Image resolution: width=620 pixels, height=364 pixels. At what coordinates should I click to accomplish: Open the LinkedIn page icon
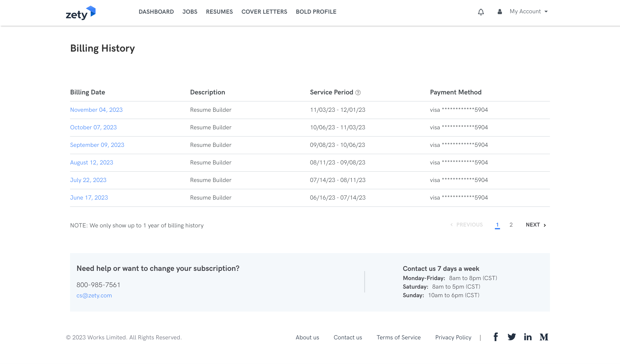tap(527, 337)
